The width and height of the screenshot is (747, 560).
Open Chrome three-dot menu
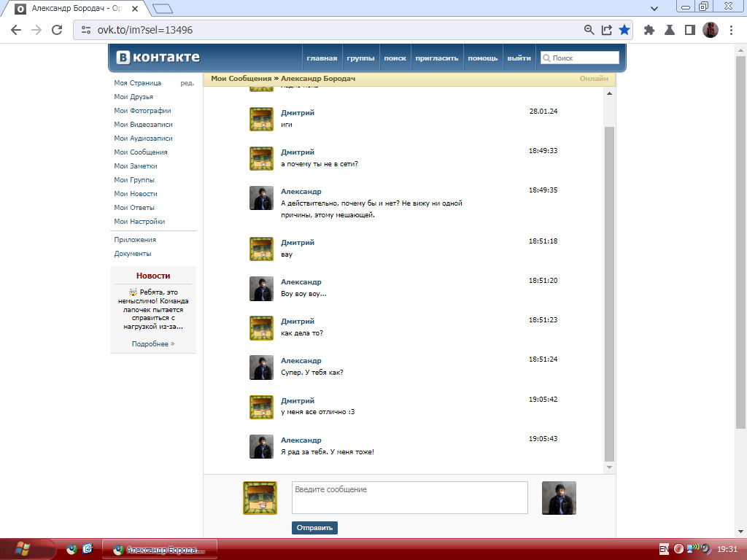pos(731,30)
